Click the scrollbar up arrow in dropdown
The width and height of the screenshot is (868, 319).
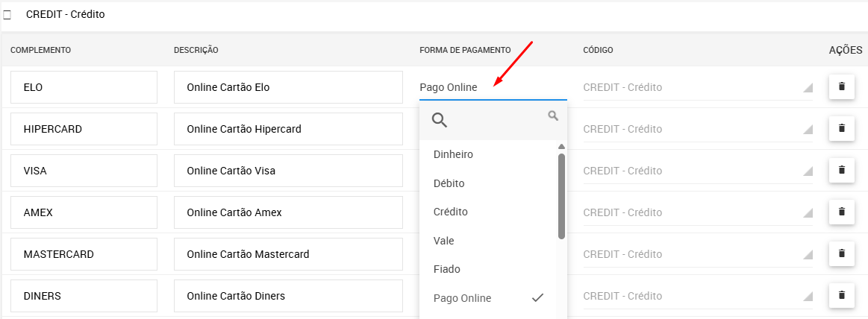(x=561, y=147)
